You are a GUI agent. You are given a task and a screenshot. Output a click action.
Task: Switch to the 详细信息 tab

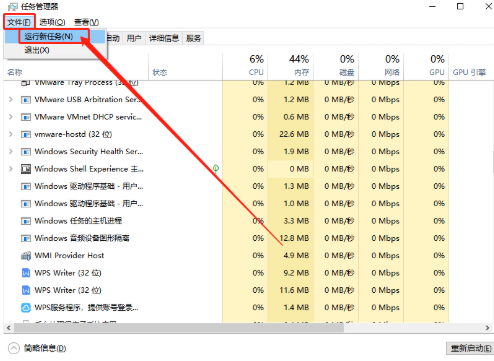point(164,38)
